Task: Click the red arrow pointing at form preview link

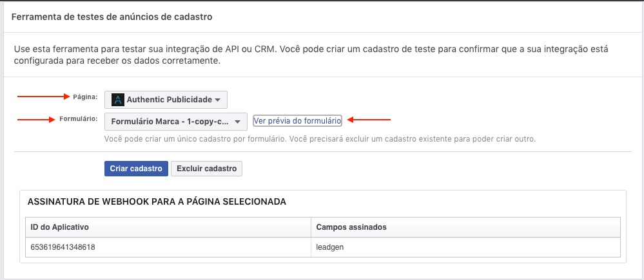Action: 369,120
